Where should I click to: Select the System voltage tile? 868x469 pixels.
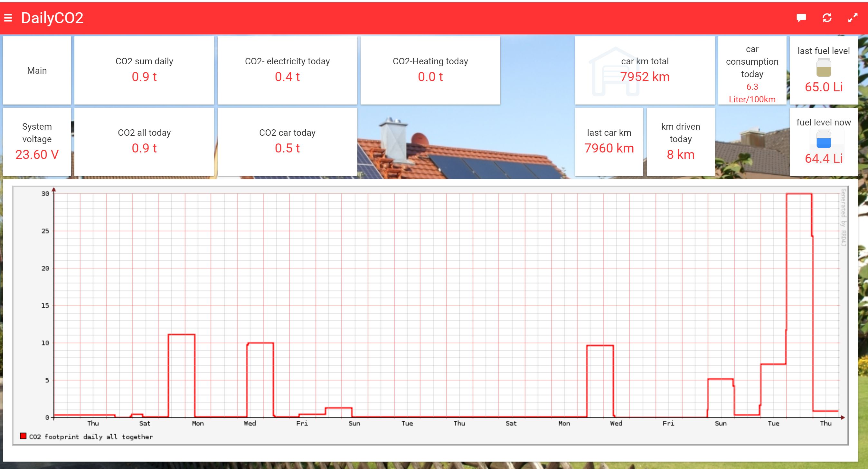[37, 142]
